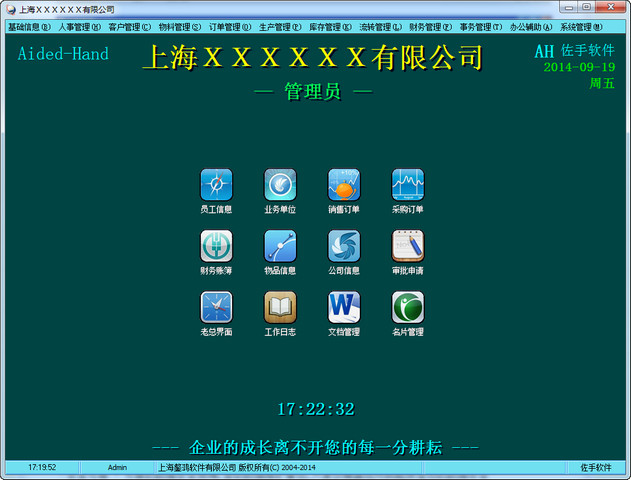Open the 物品信息 icon
Image resolution: width=631 pixels, height=480 pixels.
click(280, 246)
